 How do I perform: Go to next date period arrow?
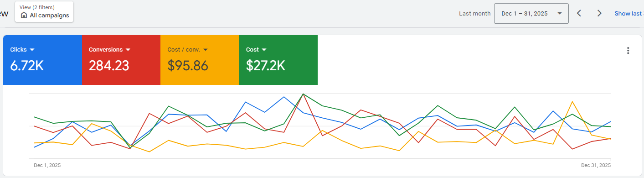pyautogui.click(x=599, y=13)
